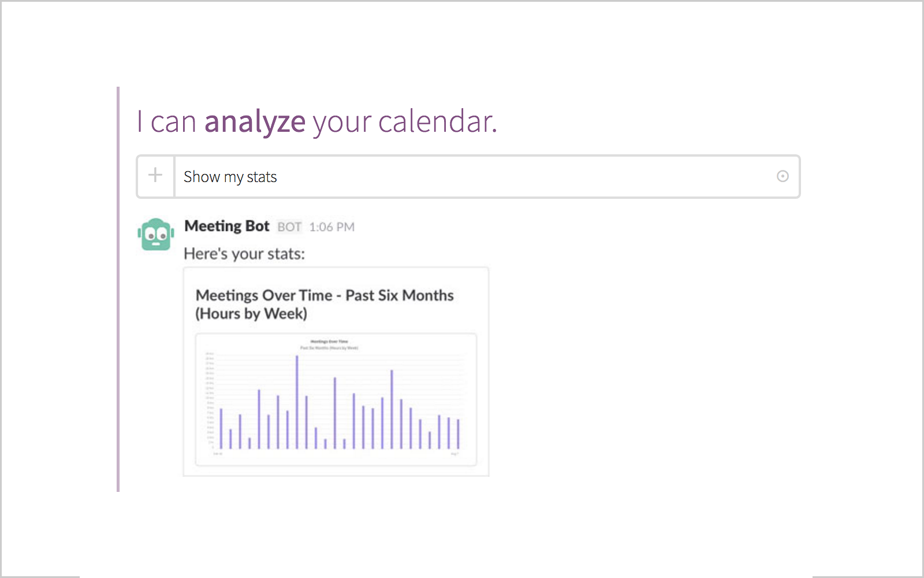The width and height of the screenshot is (924, 578).
Task: Click the bold word analyze in the heading
Action: click(255, 123)
